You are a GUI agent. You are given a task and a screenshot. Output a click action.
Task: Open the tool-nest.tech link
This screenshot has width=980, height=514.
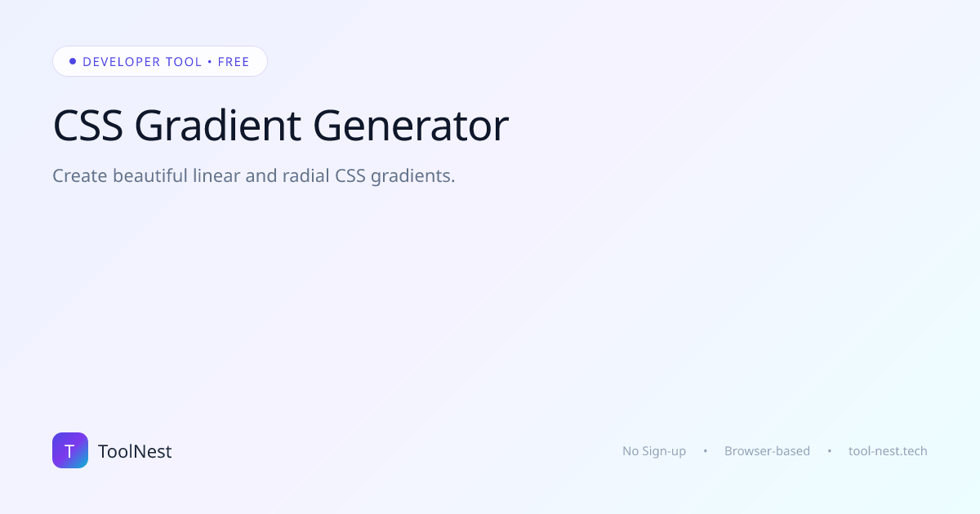click(x=888, y=450)
